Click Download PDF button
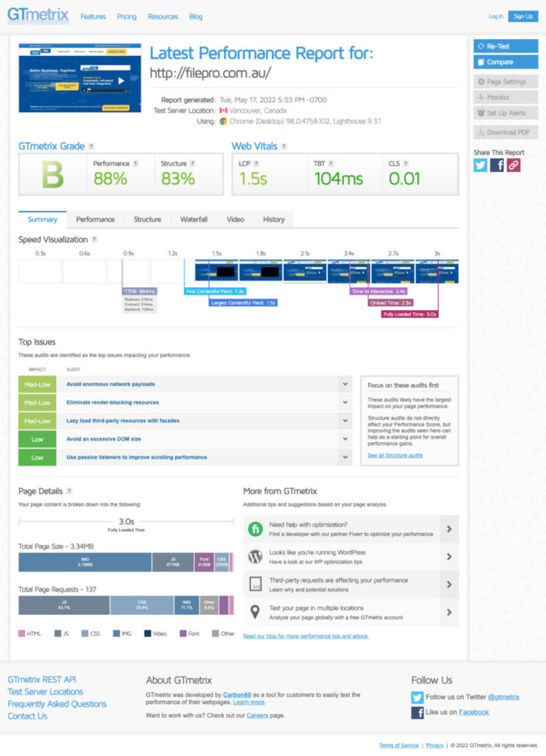The image size is (546, 756). [x=505, y=132]
